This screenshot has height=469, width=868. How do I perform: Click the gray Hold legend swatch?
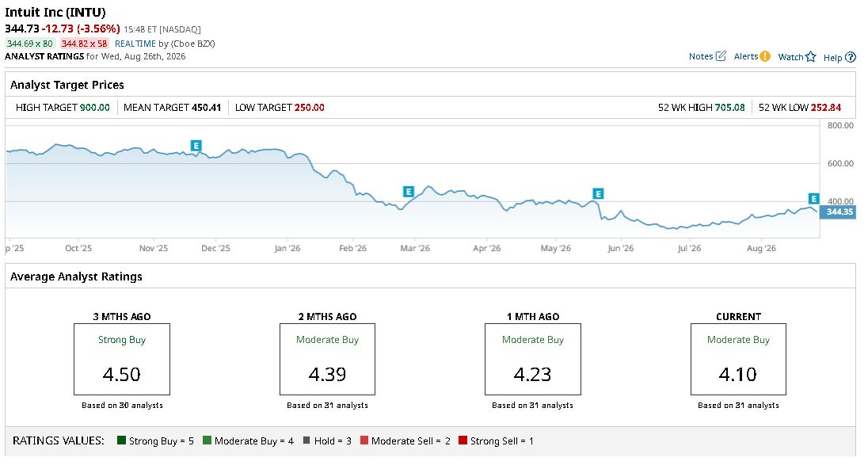[x=306, y=440]
